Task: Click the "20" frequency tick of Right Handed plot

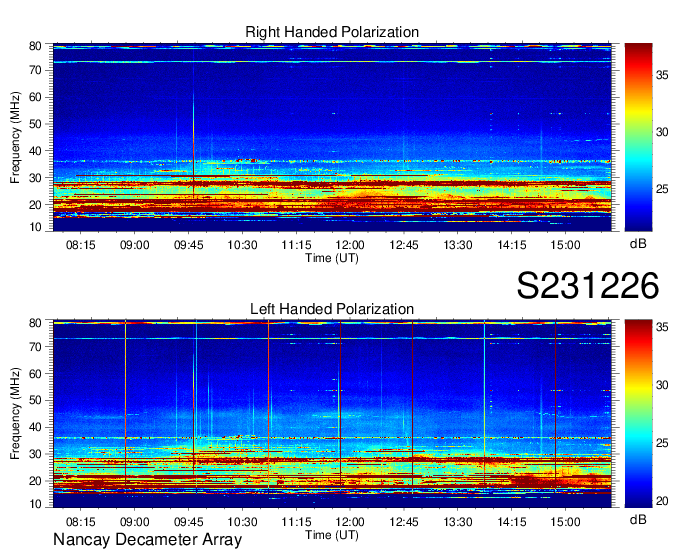Action: pyautogui.click(x=36, y=205)
